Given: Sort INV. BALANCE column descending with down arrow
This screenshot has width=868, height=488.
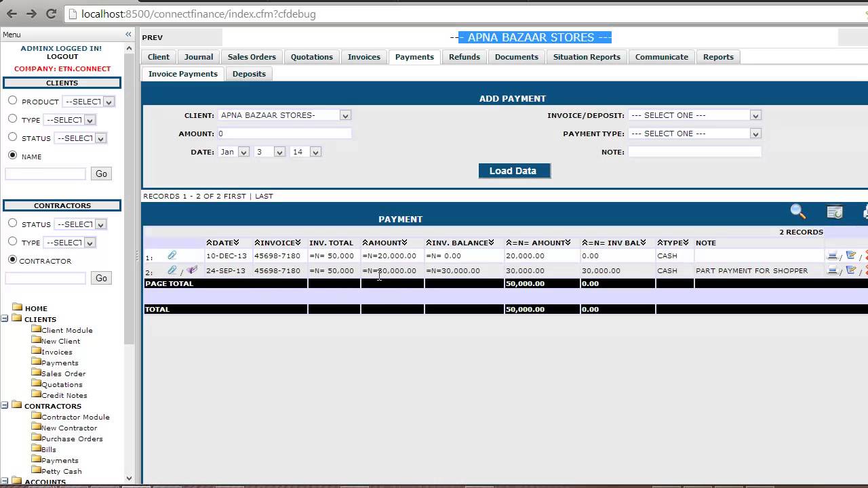Looking at the screenshot, I should point(491,243).
